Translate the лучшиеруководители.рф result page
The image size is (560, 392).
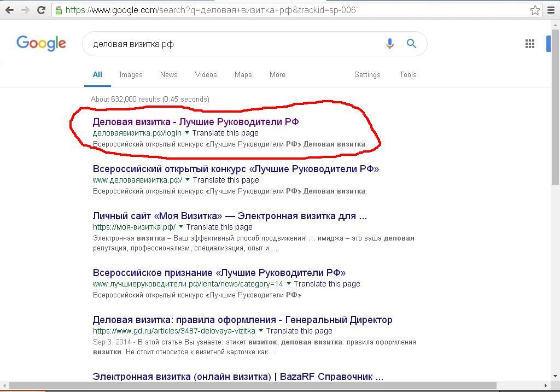coord(327,284)
